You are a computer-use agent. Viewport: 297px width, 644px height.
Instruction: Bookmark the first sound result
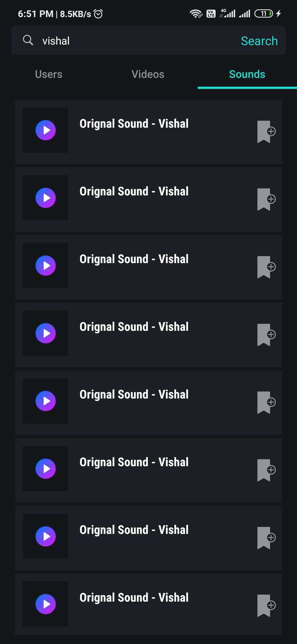pos(266,132)
